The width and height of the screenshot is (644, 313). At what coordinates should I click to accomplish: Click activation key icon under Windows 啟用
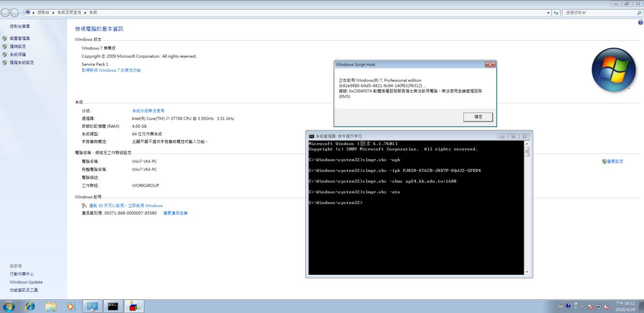[x=84, y=205]
